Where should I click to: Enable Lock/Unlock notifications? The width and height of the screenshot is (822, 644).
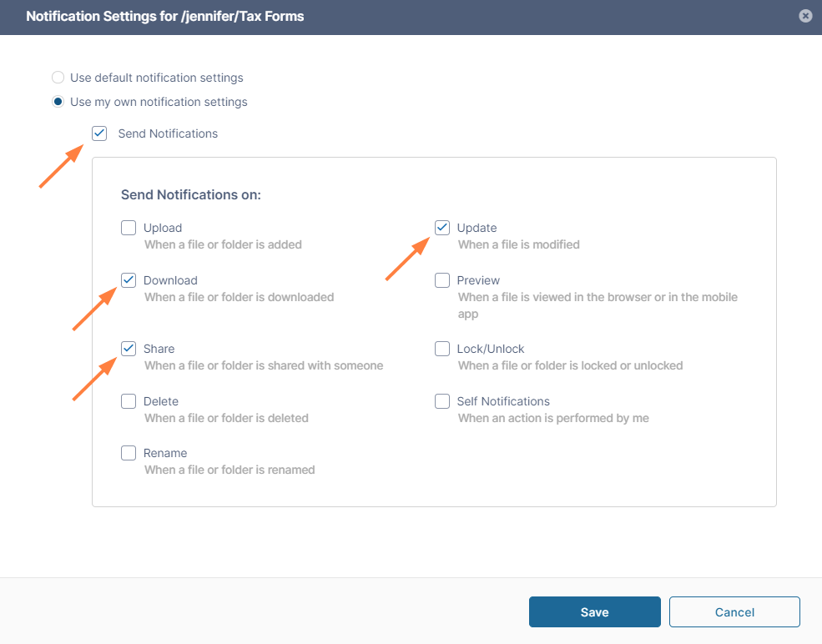tap(441, 348)
